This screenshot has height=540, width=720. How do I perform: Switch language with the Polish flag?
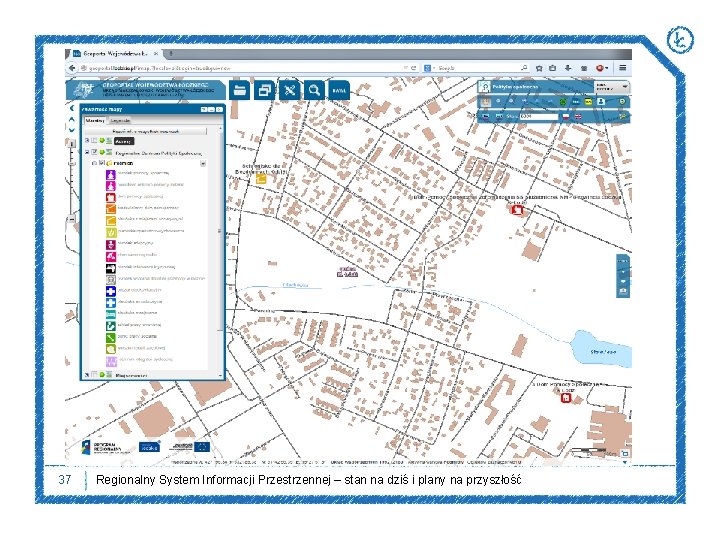566,117
